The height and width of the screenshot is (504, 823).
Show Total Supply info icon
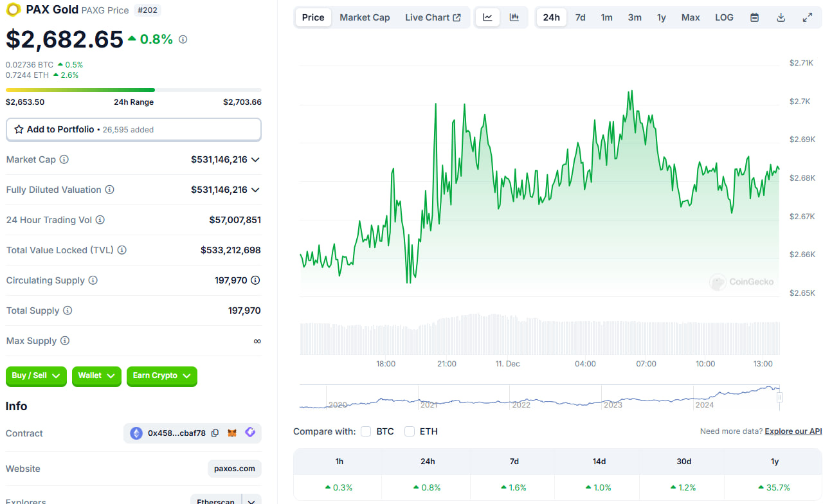coord(68,310)
